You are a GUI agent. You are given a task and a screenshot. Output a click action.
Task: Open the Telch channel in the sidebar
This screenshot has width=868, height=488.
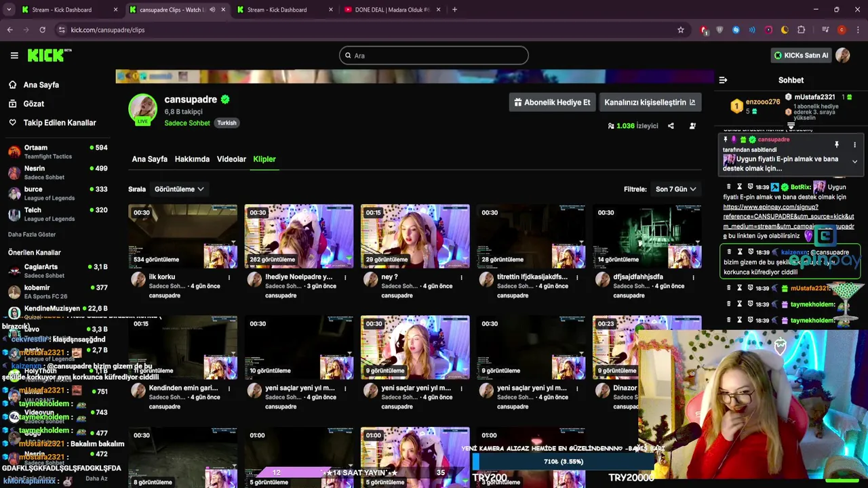58,214
